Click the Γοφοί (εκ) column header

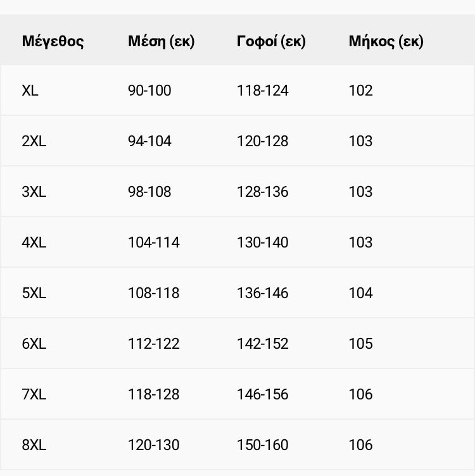point(271,41)
